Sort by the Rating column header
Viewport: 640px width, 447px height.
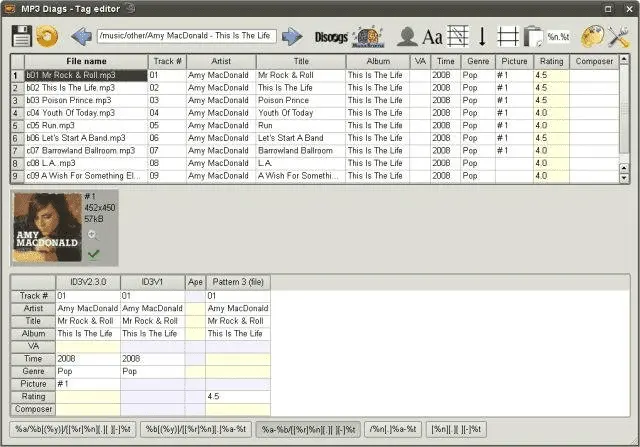tap(551, 61)
